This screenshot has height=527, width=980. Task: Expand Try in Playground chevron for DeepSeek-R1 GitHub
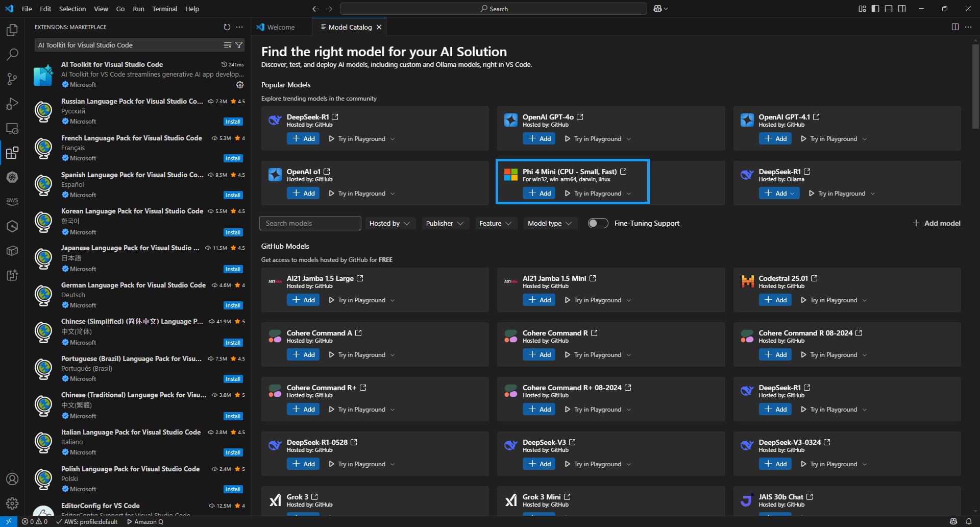tap(393, 139)
